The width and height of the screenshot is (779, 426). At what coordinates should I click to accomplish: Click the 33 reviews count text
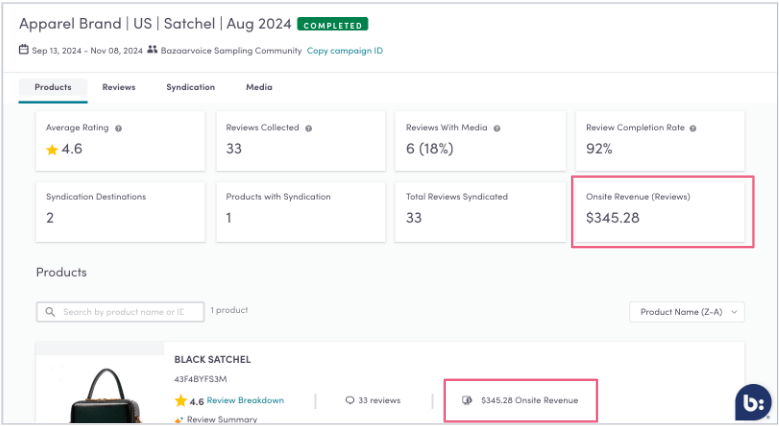point(379,400)
